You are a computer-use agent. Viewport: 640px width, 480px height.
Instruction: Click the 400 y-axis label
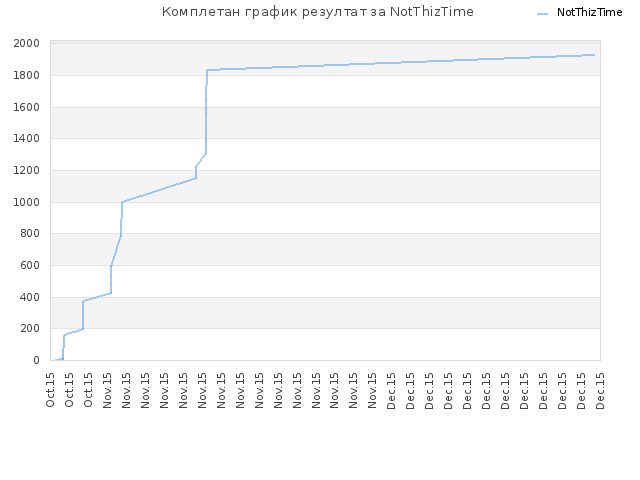click(30, 297)
